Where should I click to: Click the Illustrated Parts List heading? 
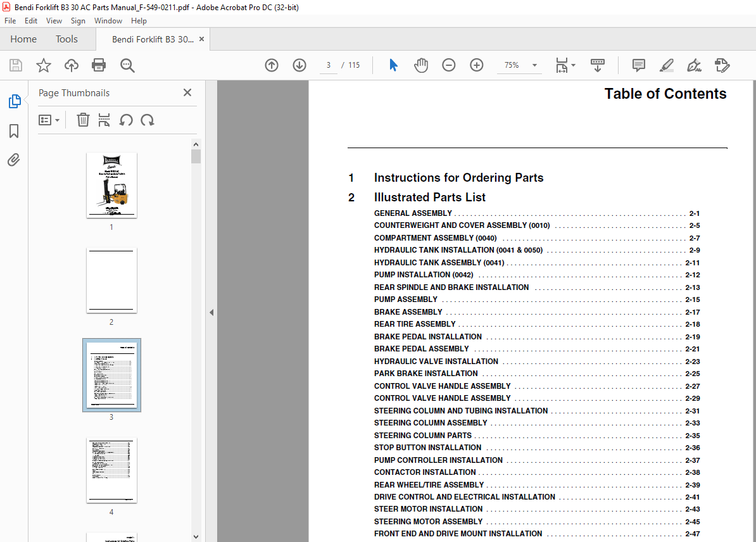coord(429,197)
